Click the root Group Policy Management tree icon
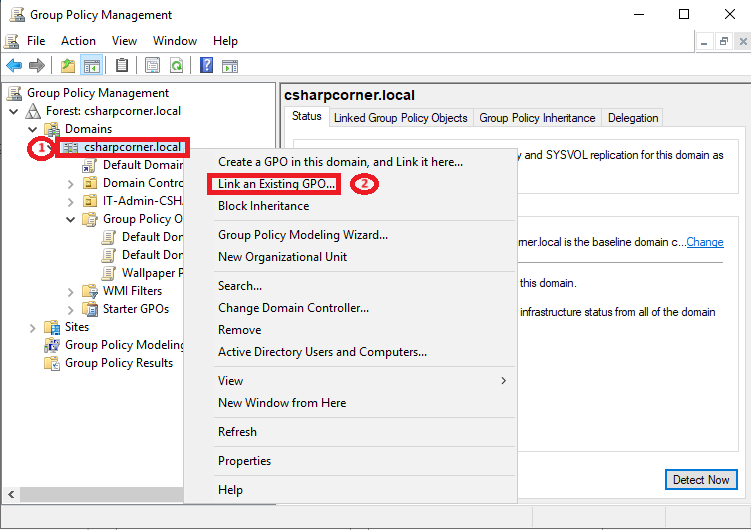Image resolution: width=751 pixels, height=530 pixels. 14,93
